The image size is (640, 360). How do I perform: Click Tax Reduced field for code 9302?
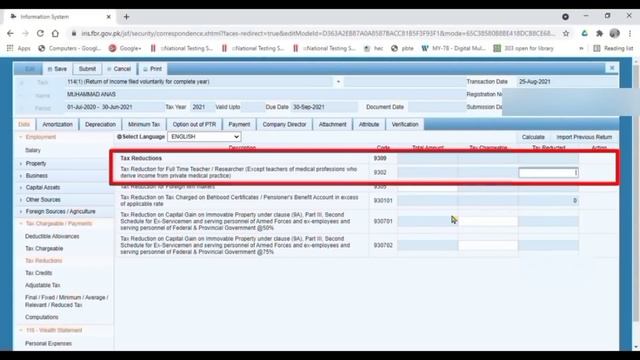click(548, 173)
